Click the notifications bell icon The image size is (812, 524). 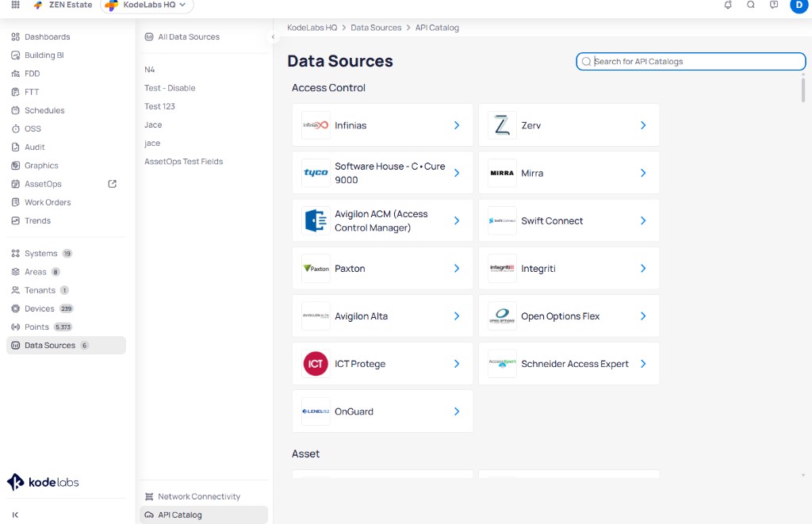tap(728, 5)
